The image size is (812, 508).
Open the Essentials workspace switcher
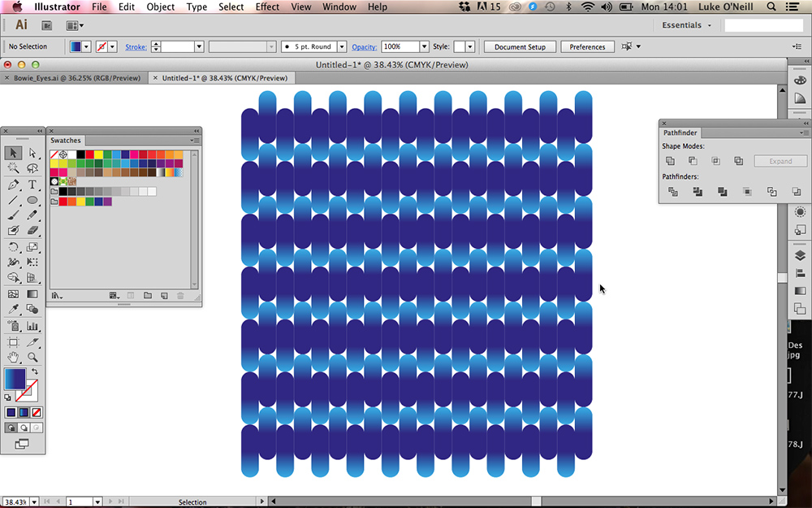[687, 25]
